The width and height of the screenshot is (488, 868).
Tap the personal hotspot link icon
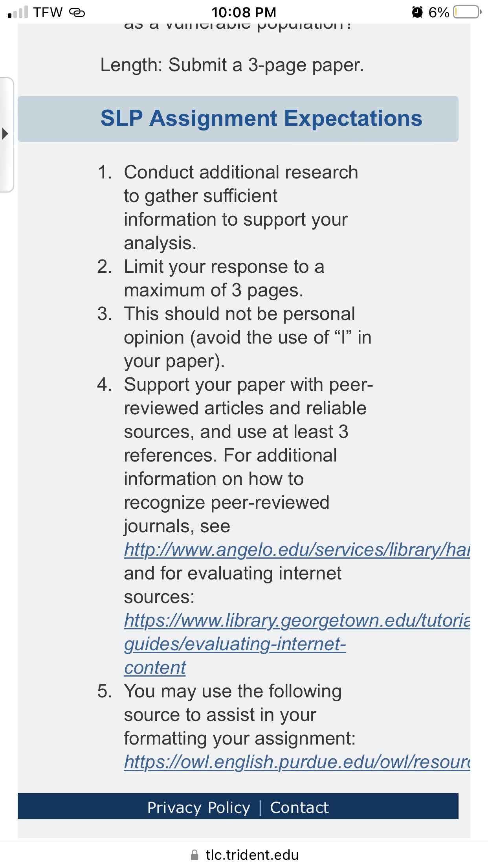click(x=77, y=13)
